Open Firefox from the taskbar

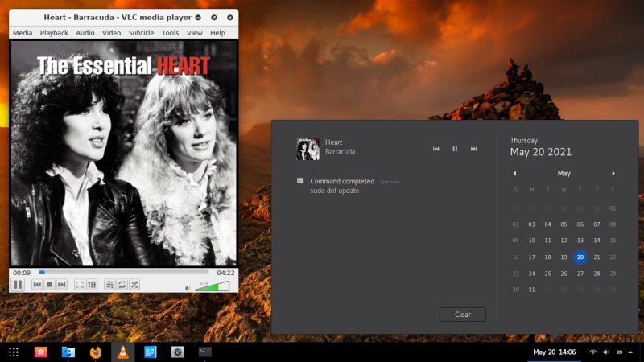pyautogui.click(x=96, y=352)
